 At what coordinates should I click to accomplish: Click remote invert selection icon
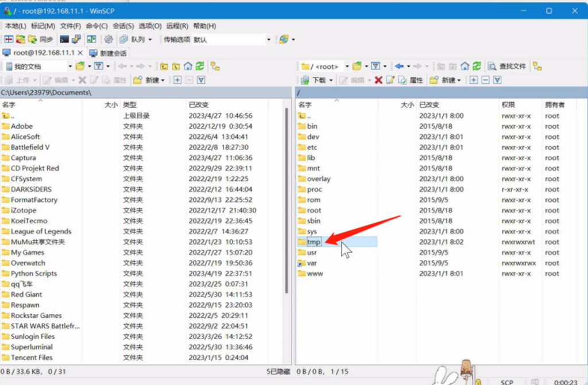click(x=497, y=80)
